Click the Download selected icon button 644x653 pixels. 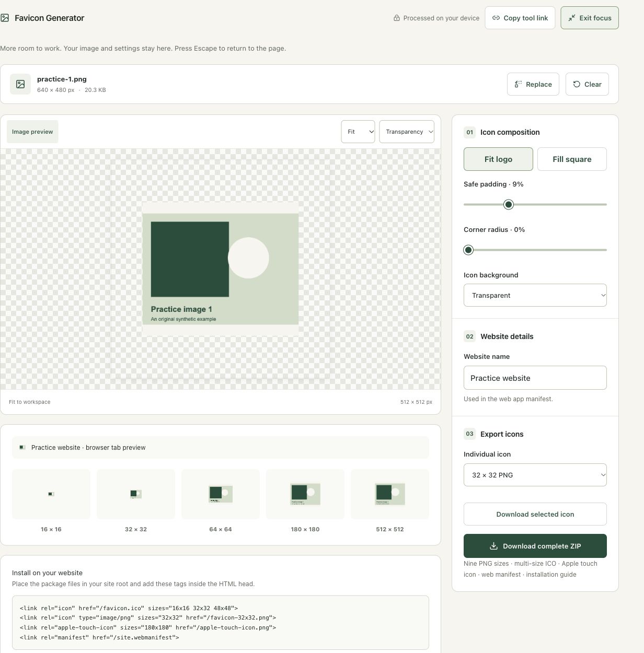[535, 514]
